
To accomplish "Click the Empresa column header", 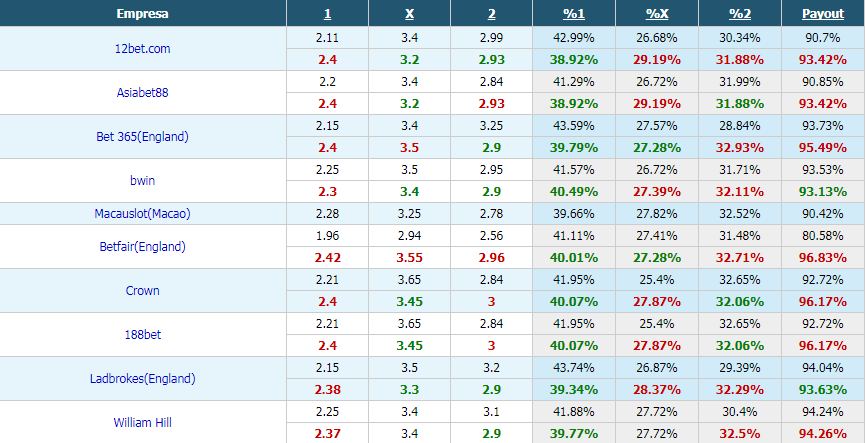I will tap(142, 14).
